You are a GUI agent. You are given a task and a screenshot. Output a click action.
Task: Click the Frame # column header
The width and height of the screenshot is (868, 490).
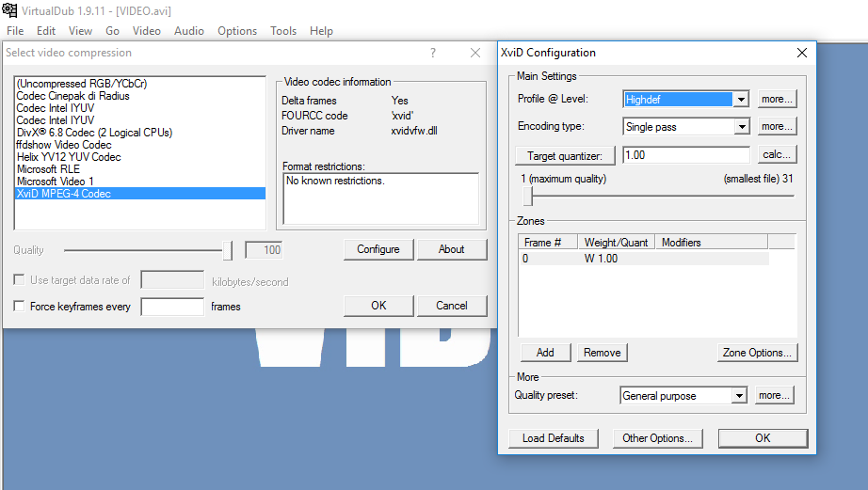[548, 243]
